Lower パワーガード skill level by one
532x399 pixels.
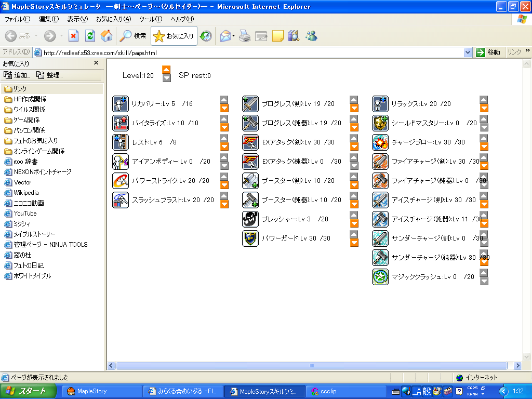354,243
